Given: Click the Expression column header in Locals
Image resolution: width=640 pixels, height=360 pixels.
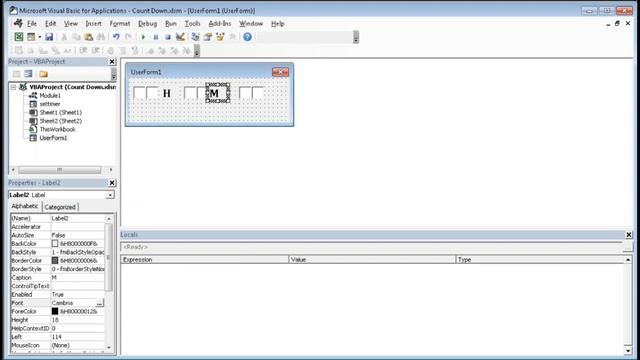Looking at the screenshot, I should point(204,260).
